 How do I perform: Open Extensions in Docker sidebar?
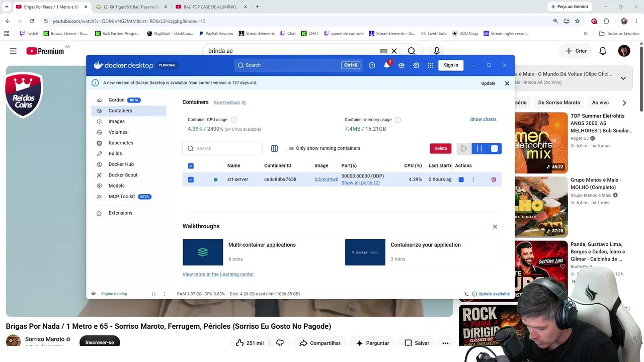129,213
